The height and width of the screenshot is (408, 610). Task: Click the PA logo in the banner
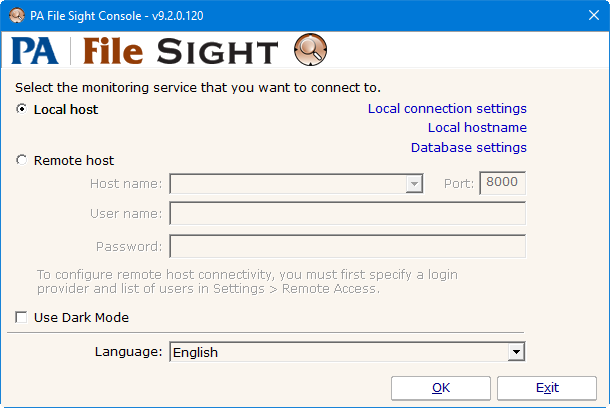(x=35, y=51)
